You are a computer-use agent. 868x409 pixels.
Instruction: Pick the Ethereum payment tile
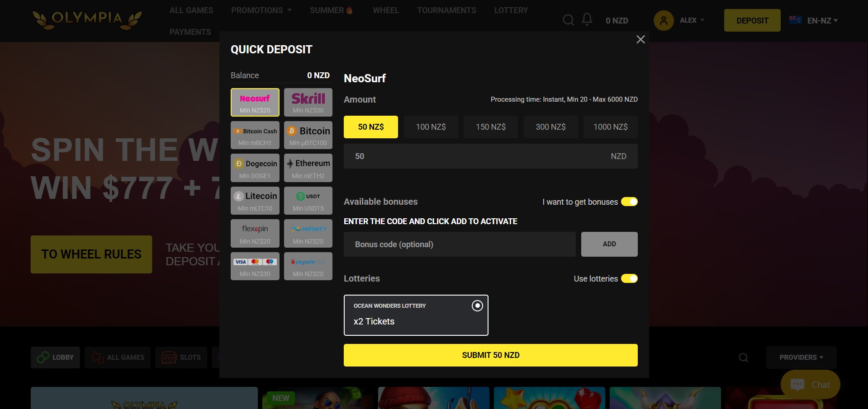click(308, 168)
